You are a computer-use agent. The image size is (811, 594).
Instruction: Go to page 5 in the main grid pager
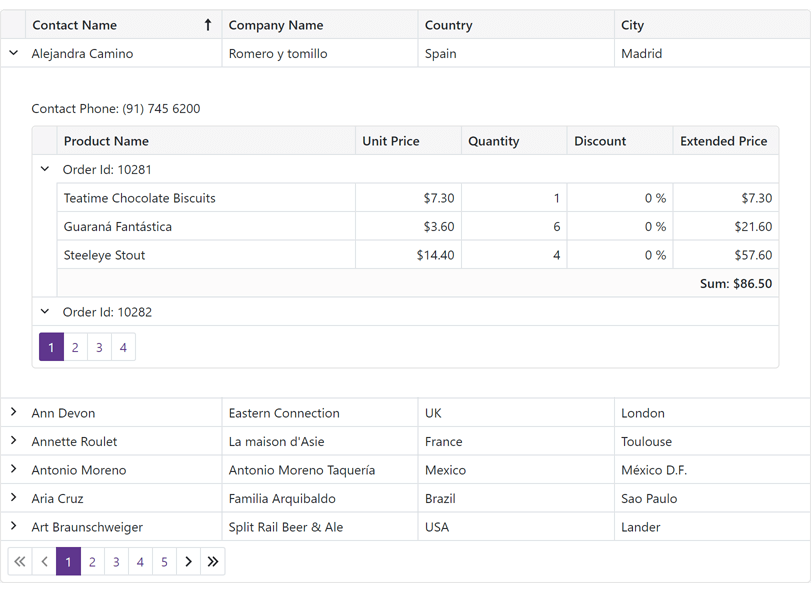tap(164, 561)
